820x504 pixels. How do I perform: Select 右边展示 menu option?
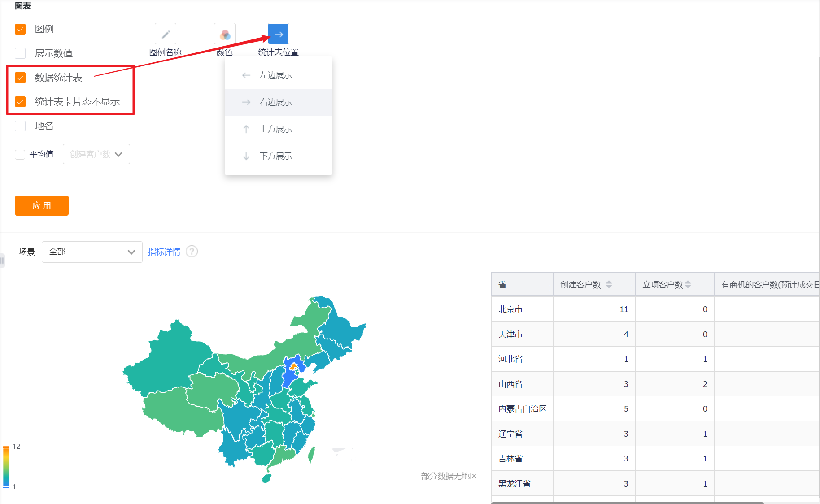pyautogui.click(x=279, y=102)
